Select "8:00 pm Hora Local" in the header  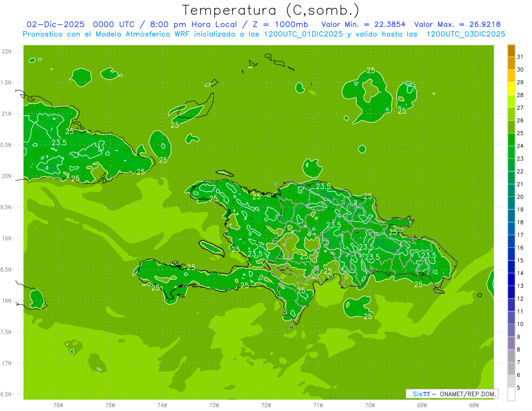click(193, 24)
